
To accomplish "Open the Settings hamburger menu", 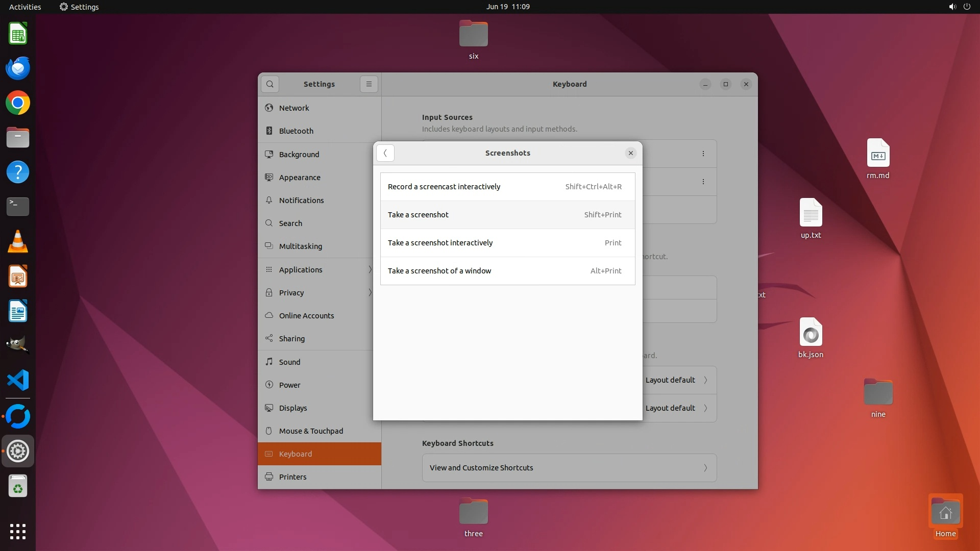I will [369, 84].
